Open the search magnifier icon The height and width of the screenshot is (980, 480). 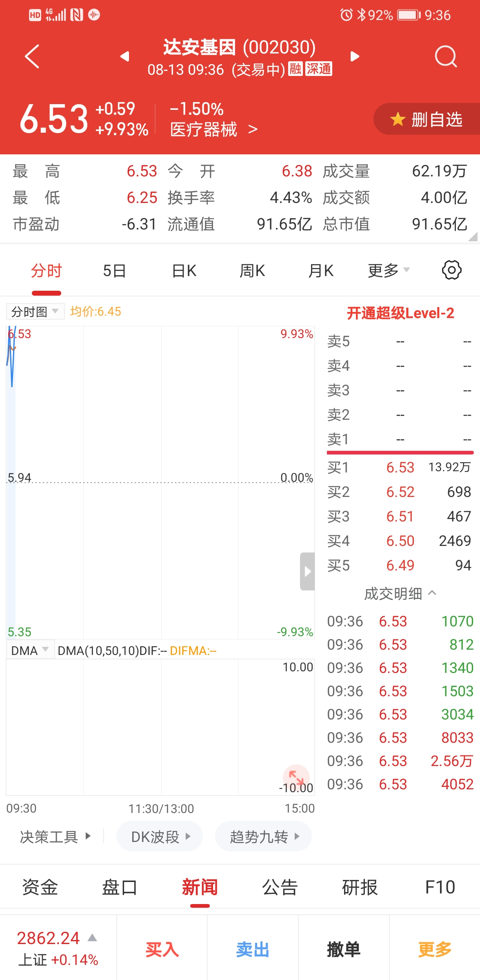click(445, 56)
